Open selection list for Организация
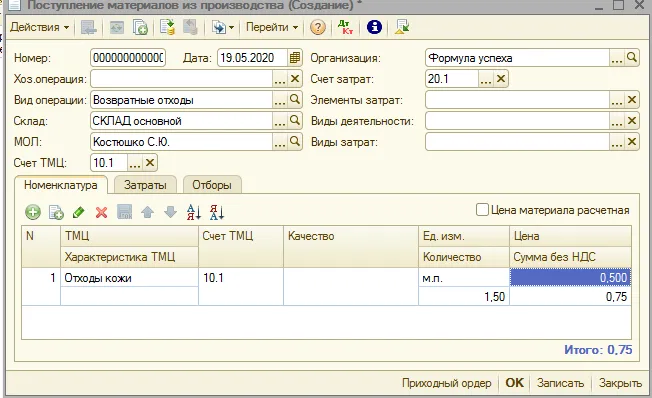This screenshot has width=652, height=398. (x=617, y=58)
